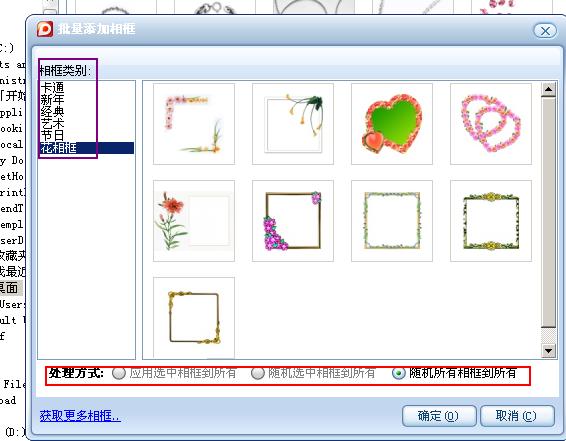Choose the red lily flower frame thumbnail

[x=194, y=221]
